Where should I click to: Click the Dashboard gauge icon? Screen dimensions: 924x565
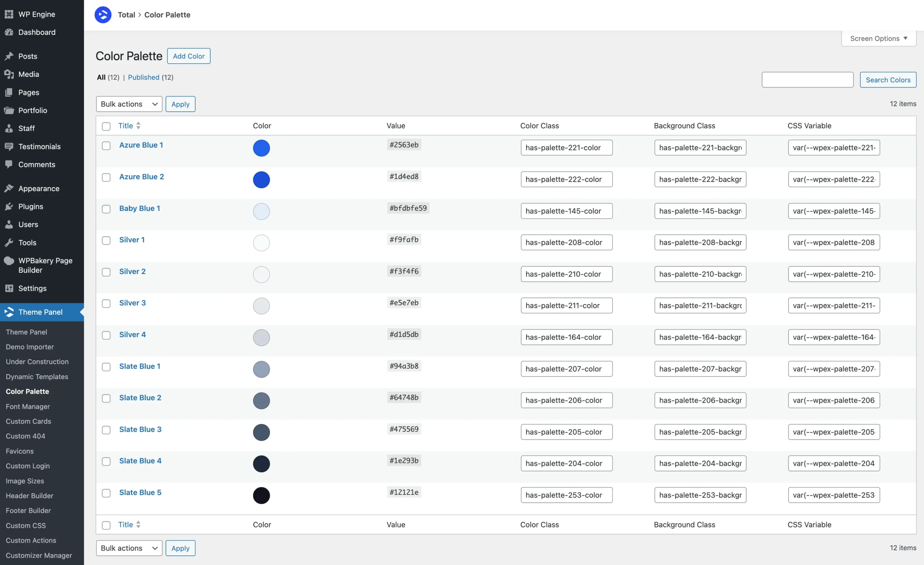[9, 32]
